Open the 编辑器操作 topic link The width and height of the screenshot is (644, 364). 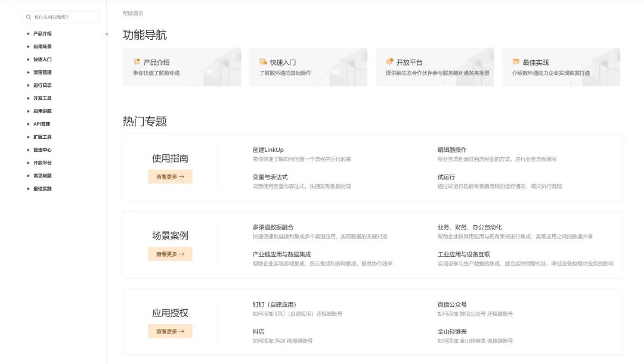[x=451, y=150]
